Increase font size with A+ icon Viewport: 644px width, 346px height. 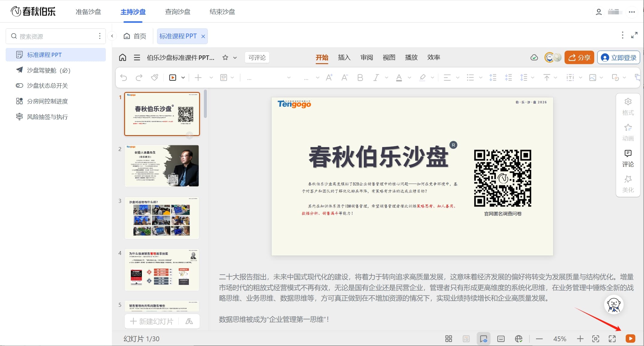(329, 78)
